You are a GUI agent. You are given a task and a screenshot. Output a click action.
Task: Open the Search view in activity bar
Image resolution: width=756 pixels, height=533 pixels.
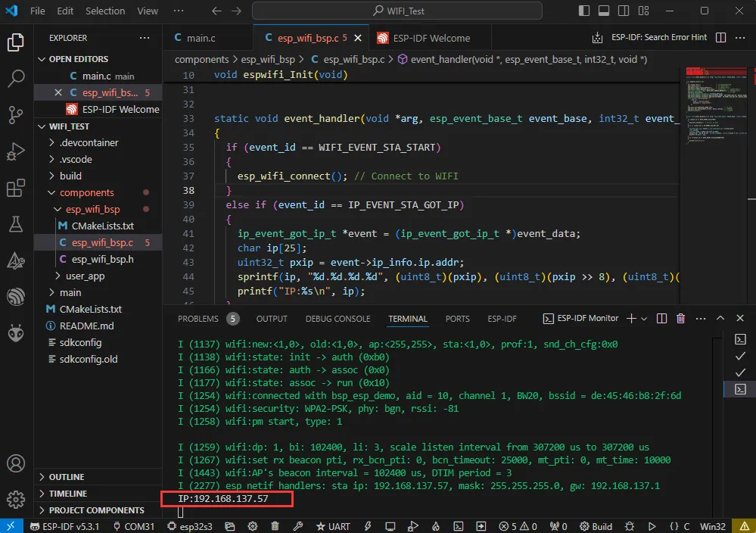coord(16,78)
